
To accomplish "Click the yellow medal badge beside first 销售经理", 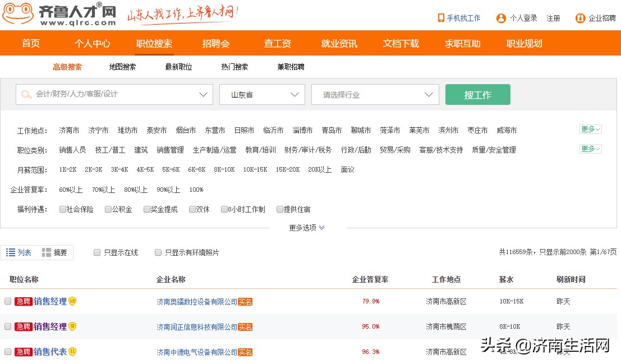I will pyautogui.click(x=72, y=301).
